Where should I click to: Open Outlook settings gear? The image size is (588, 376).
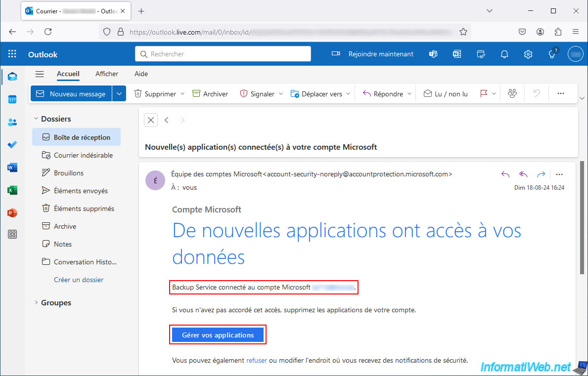(528, 54)
